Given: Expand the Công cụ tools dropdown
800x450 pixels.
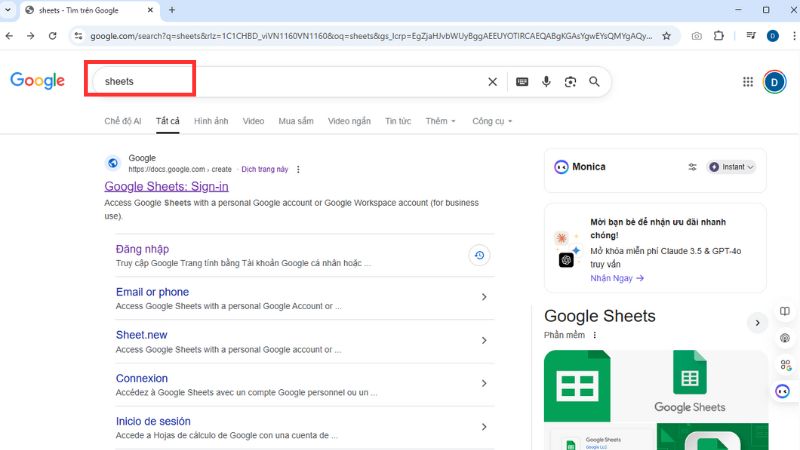Looking at the screenshot, I should coord(492,121).
